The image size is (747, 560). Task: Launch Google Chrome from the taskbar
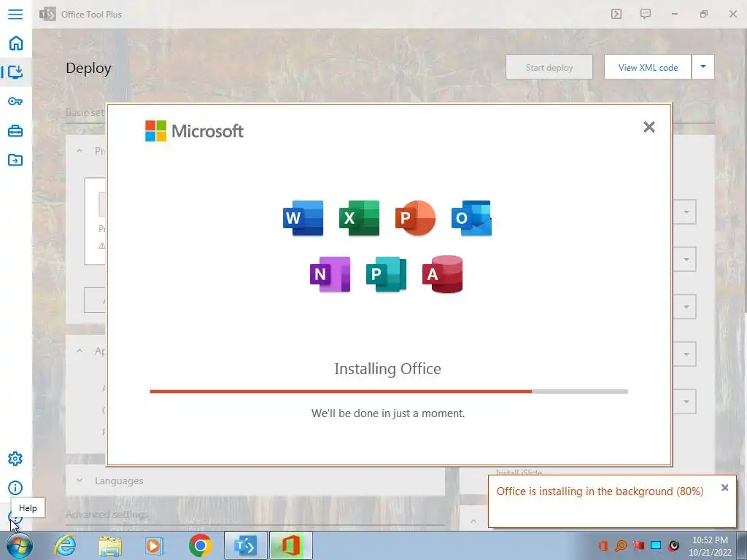(200, 545)
